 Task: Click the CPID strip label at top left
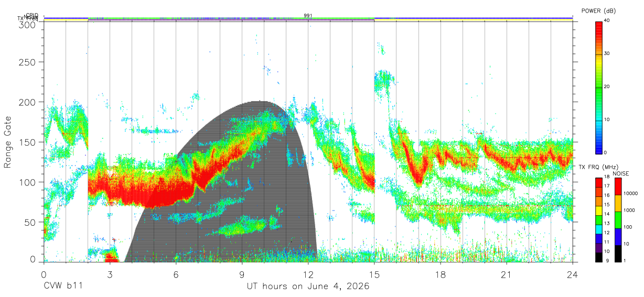coord(32,15)
